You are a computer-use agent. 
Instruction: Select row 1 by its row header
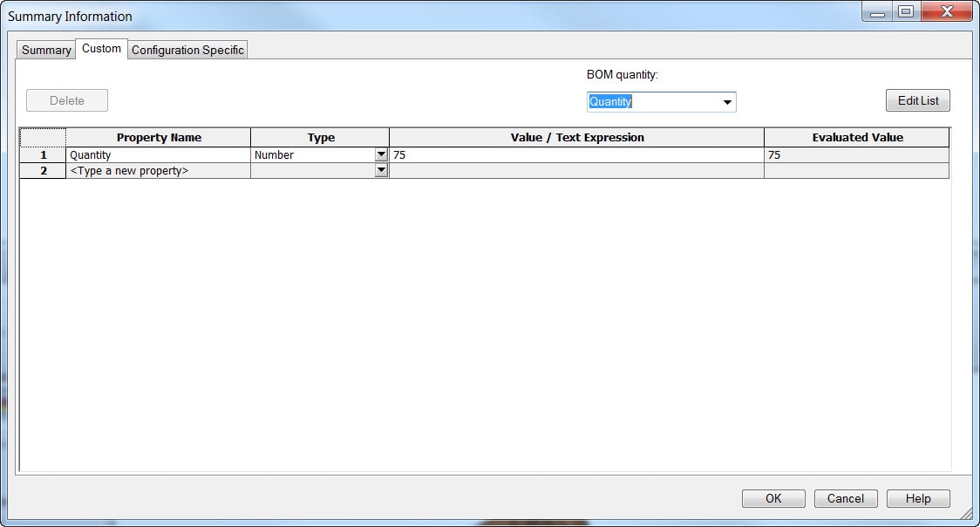(x=43, y=154)
